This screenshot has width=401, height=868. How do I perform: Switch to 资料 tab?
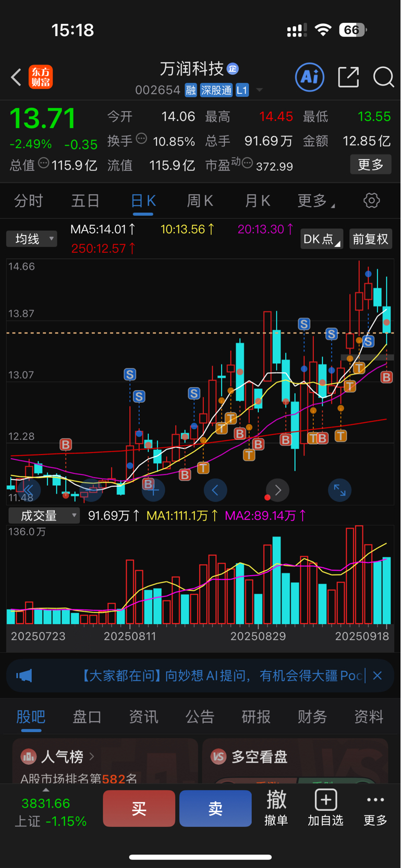[369, 717]
